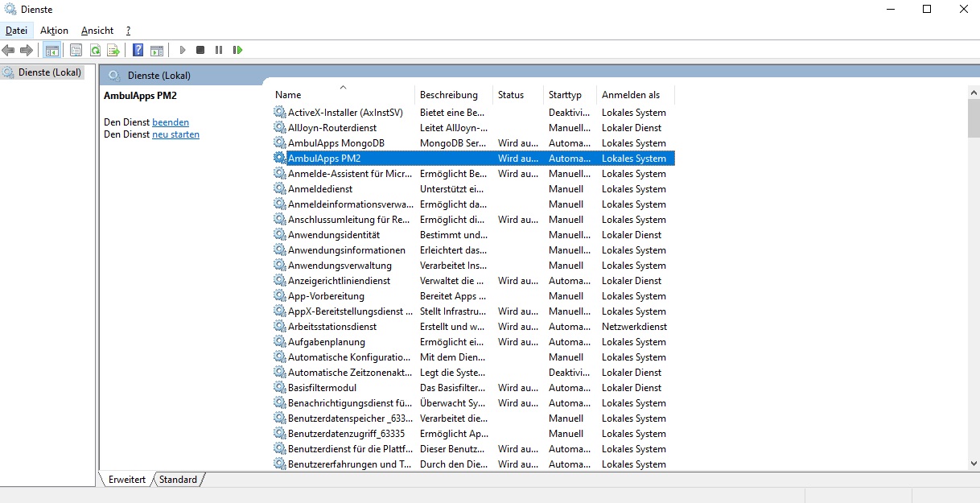
Task: Click the gear icon of Benutzerdatenzugriff_63335
Action: pos(280,434)
